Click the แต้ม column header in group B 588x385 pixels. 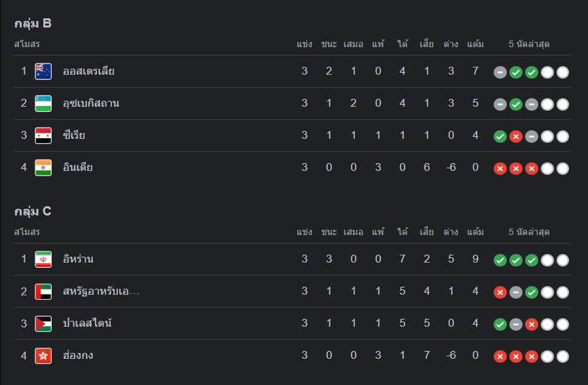(x=475, y=44)
